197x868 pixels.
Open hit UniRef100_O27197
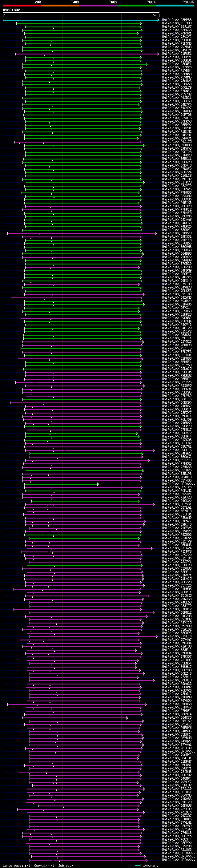coord(177,829)
